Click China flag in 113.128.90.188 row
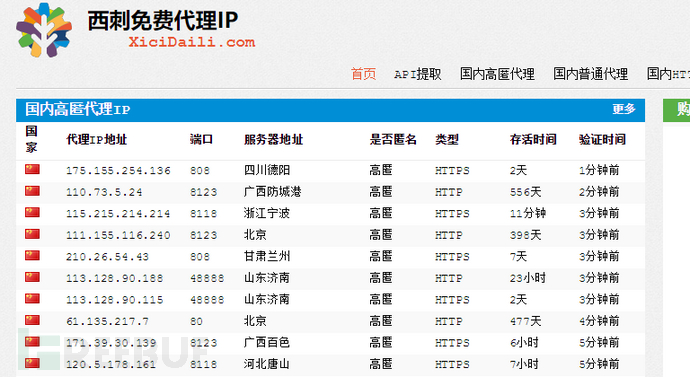 click(32, 277)
